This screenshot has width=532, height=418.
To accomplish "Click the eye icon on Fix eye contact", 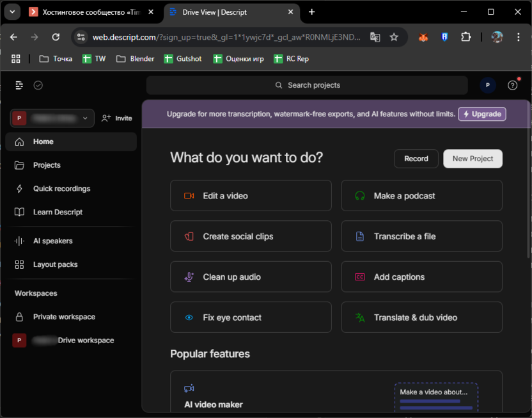I will tap(189, 318).
